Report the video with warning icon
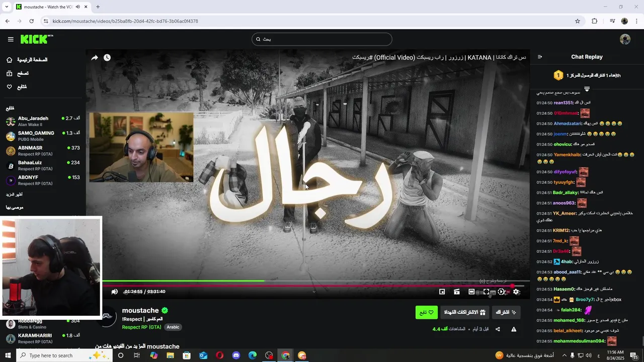 click(514, 329)
